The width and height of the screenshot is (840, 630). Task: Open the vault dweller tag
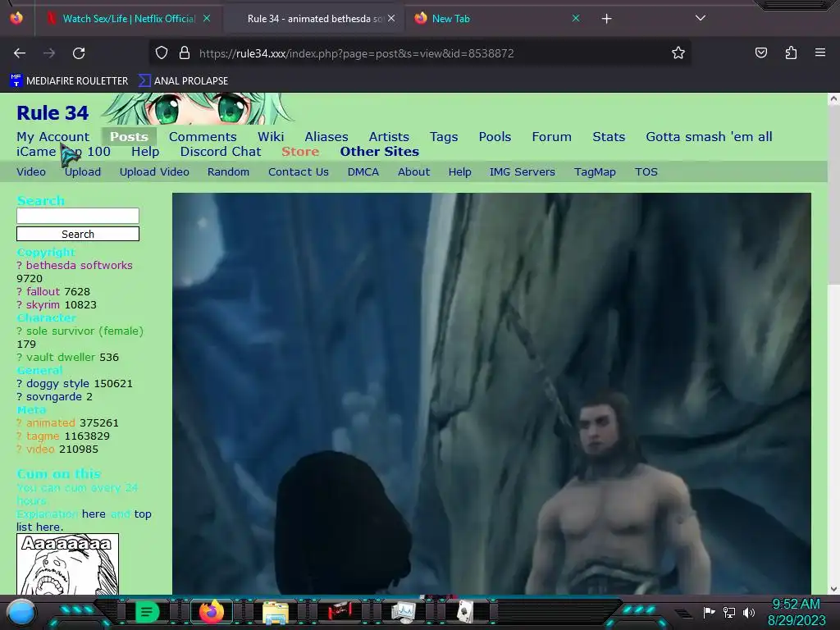[61, 358]
